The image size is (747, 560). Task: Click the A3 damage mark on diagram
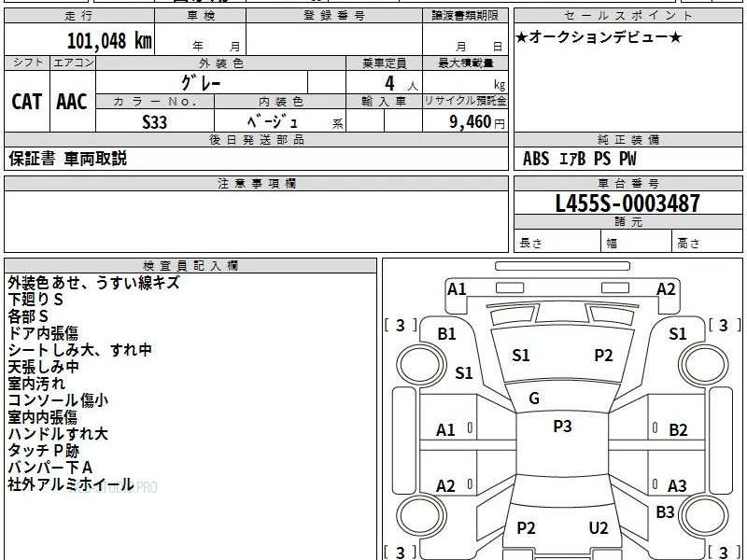(x=677, y=485)
